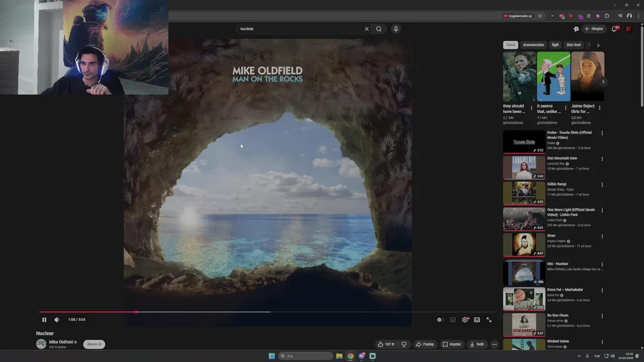Select the Size özel filter chip
This screenshot has height=362, width=644.
[574, 45]
